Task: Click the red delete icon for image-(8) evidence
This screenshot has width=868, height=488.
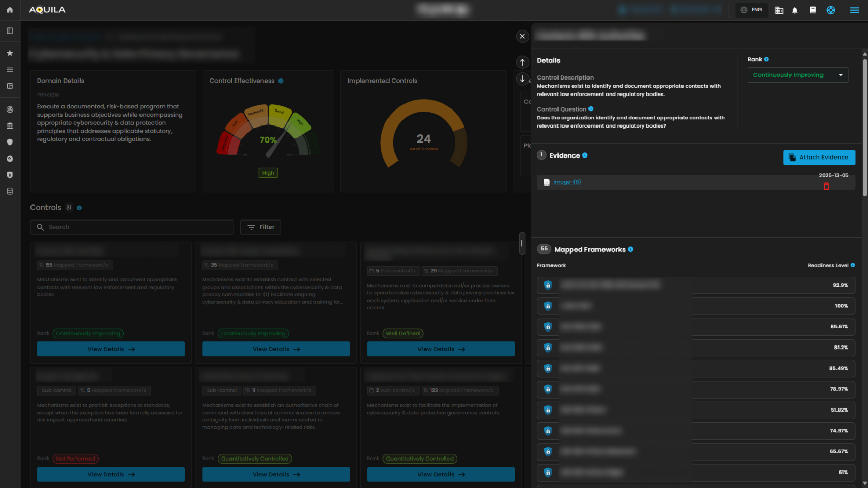Action: (x=826, y=186)
